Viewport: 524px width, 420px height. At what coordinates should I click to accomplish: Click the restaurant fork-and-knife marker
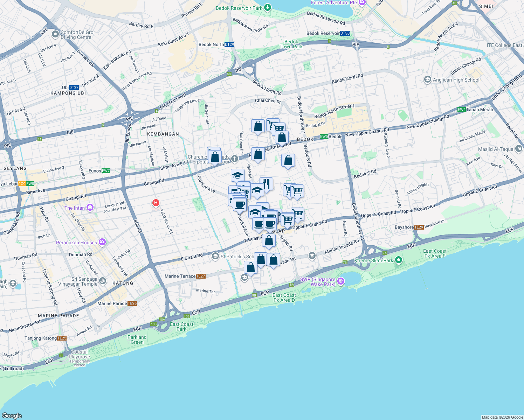[267, 184]
